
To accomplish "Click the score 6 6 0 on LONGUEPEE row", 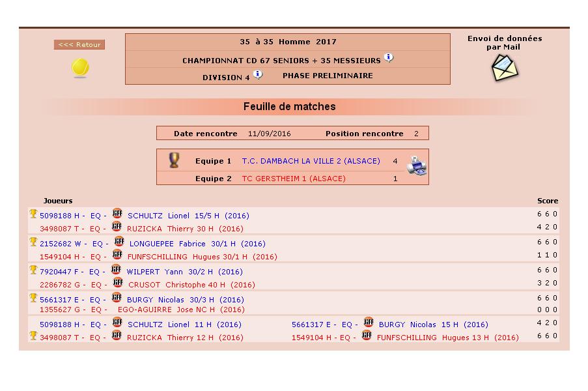I will pyautogui.click(x=547, y=242).
